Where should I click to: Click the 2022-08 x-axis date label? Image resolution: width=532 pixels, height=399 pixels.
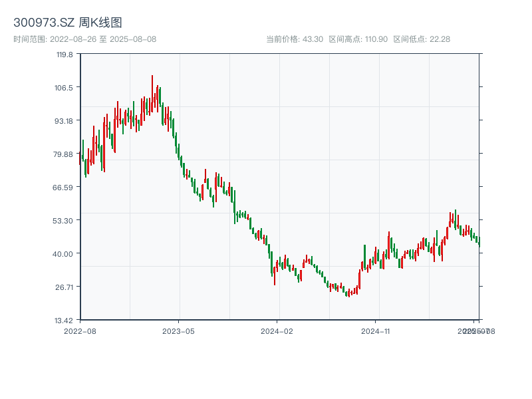tap(80, 331)
